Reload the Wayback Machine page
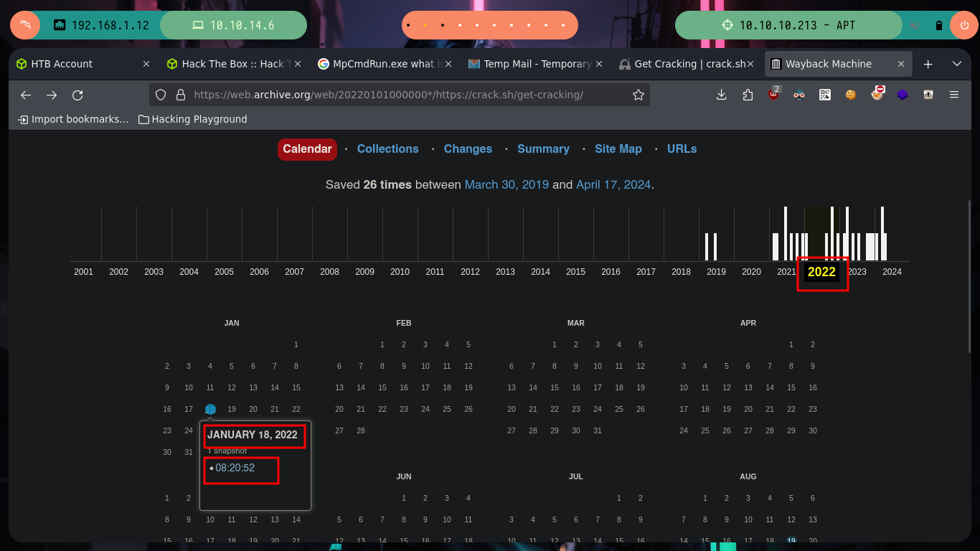This screenshot has width=980, height=551. tap(77, 95)
